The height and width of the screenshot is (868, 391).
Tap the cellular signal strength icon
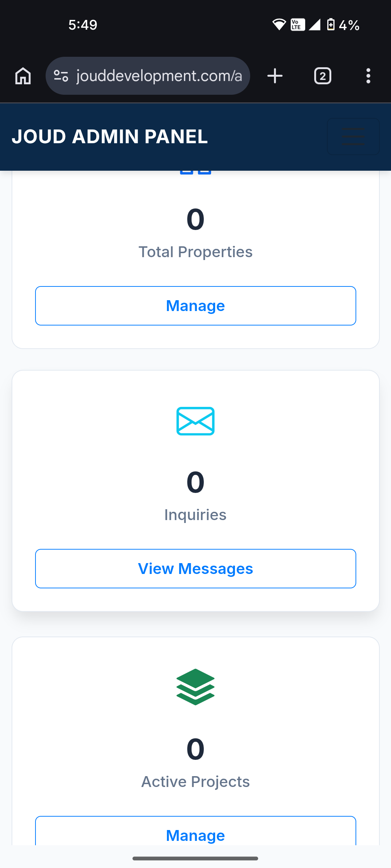(314, 25)
